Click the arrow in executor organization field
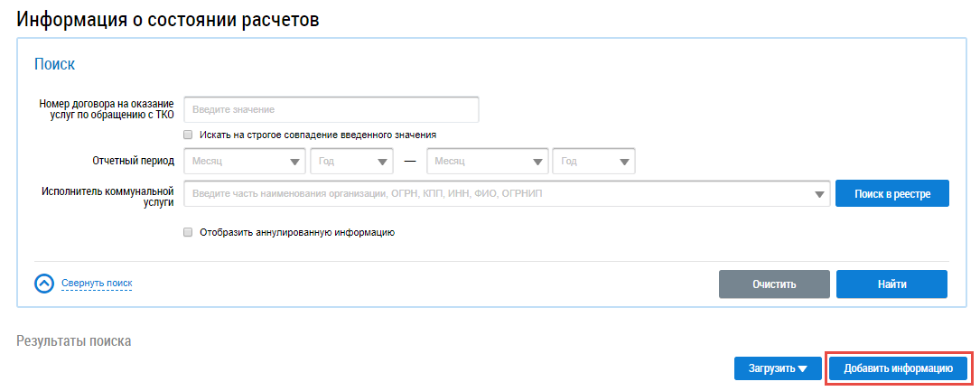Screen dimensions: 980x391 coord(819,194)
